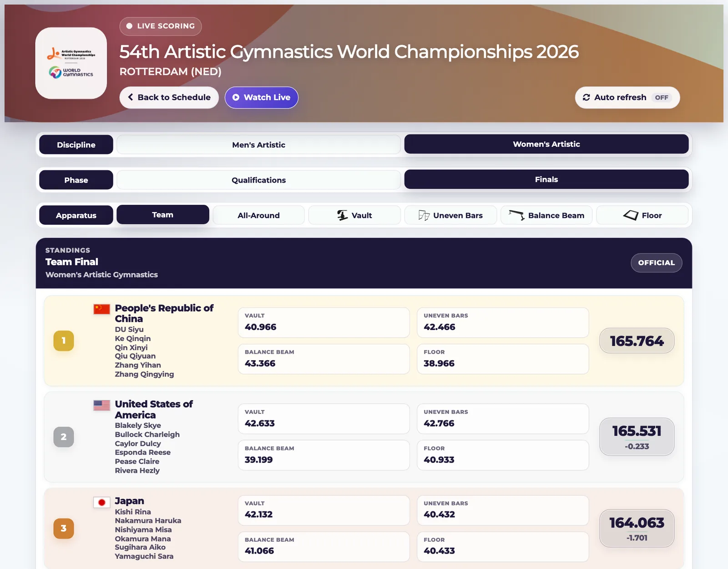Click China's total score 165.764

click(x=637, y=340)
